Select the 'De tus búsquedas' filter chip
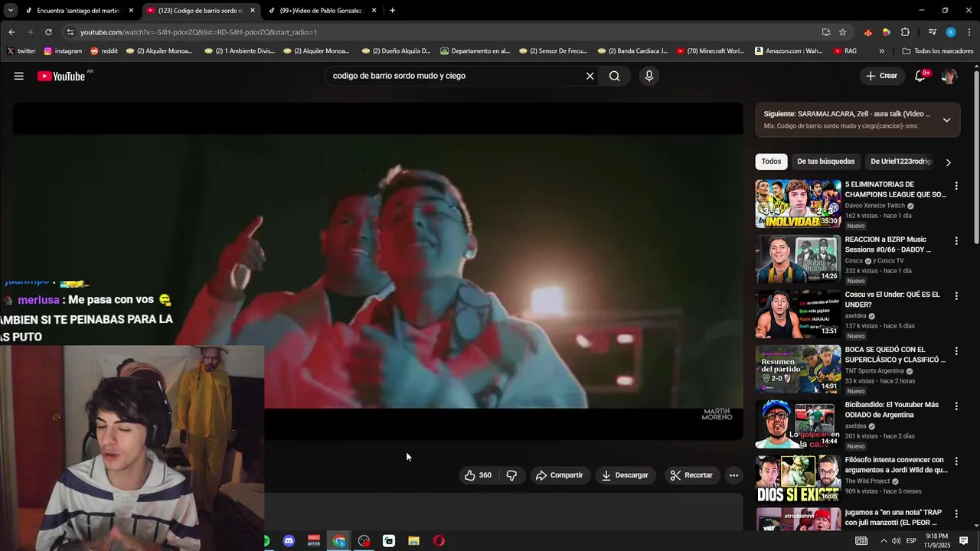Screen dimensions: 980x551 (x=826, y=161)
